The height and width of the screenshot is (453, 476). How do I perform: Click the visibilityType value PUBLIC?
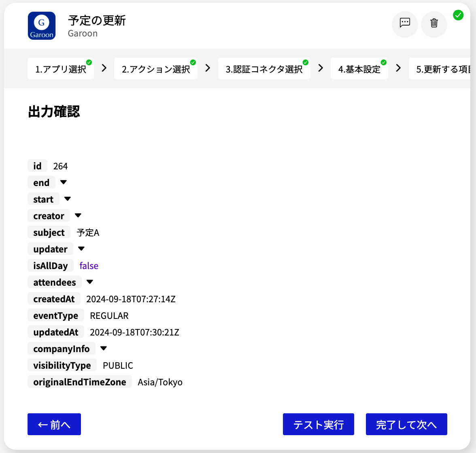coord(118,365)
